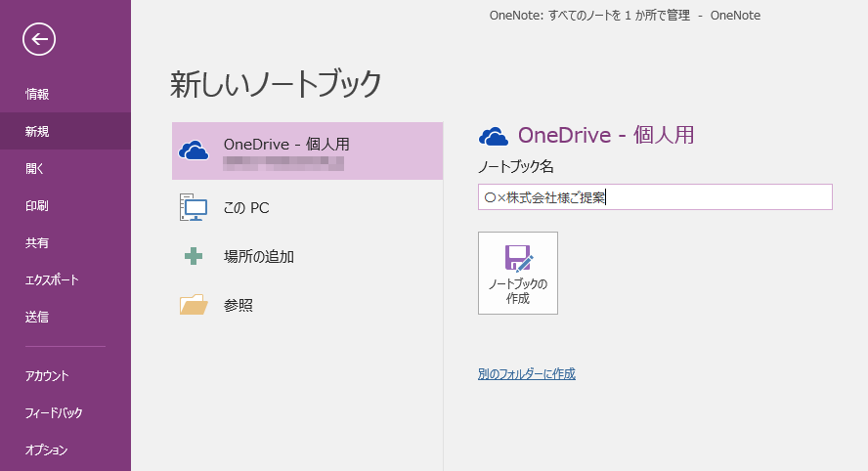Click the ノートブック名 text field
868x471 pixels.
(655, 197)
